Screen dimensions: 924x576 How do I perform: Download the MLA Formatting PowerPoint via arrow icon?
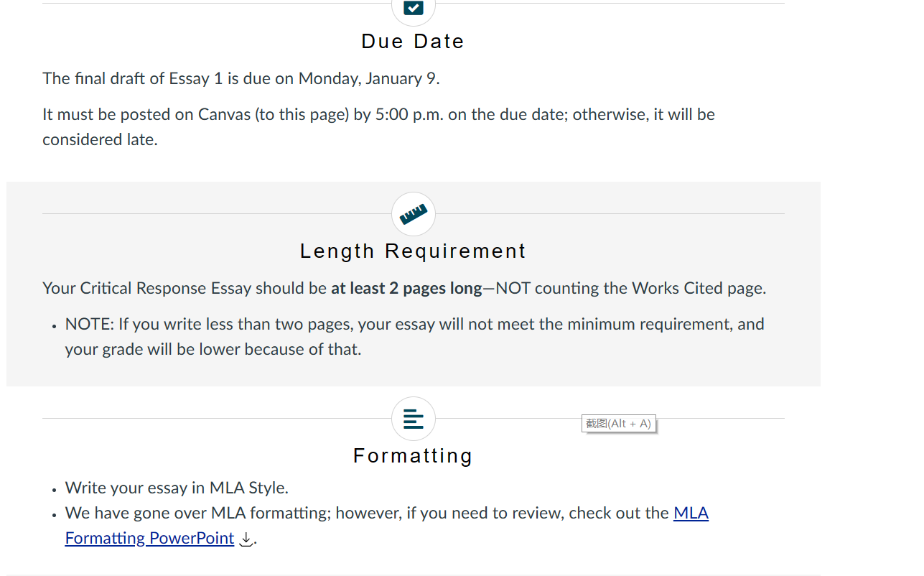pyautogui.click(x=246, y=539)
